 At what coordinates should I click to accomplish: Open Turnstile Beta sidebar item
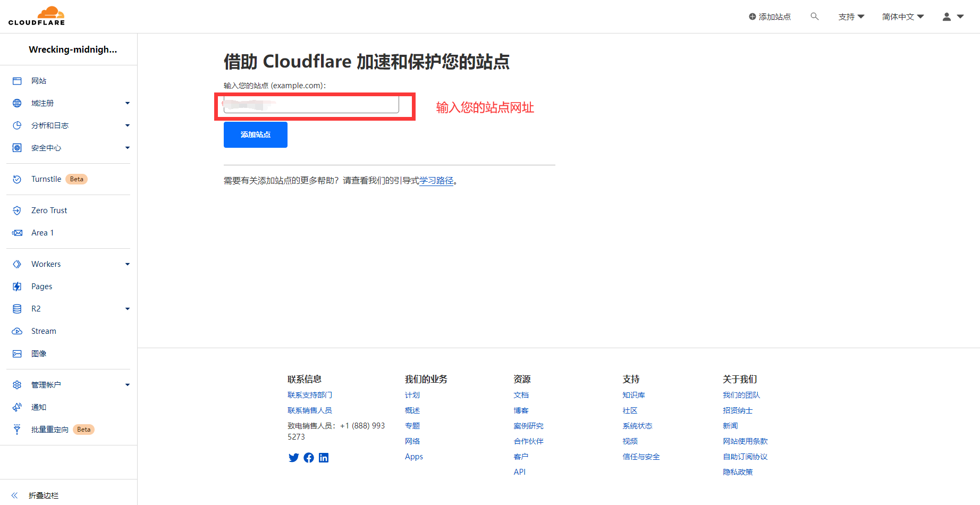[46, 179]
